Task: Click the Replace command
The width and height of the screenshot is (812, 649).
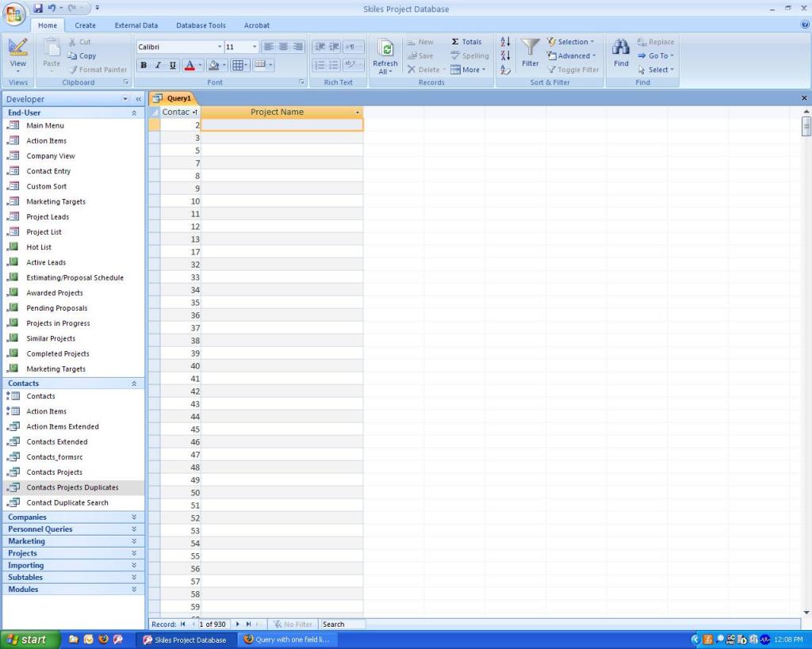Action: click(656, 42)
